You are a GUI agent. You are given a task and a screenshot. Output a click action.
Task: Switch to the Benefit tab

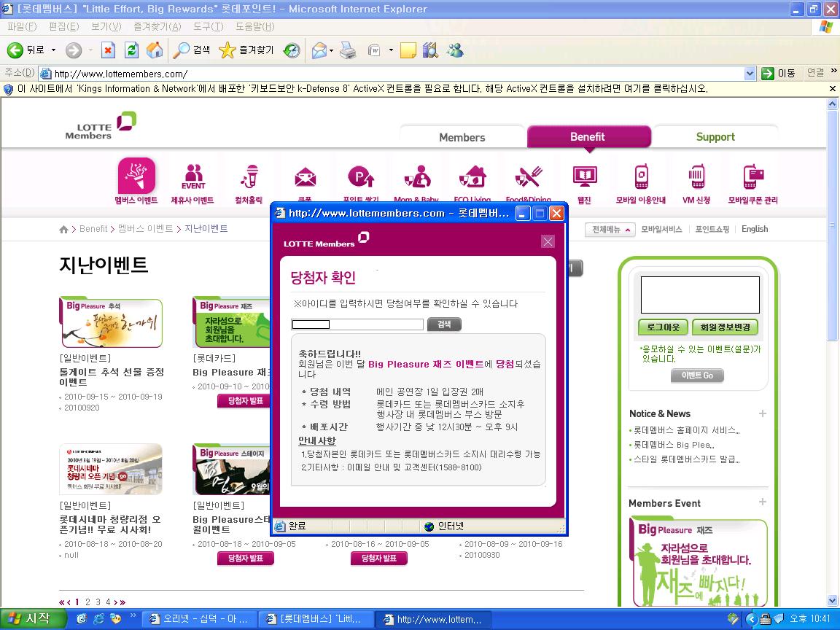click(588, 136)
